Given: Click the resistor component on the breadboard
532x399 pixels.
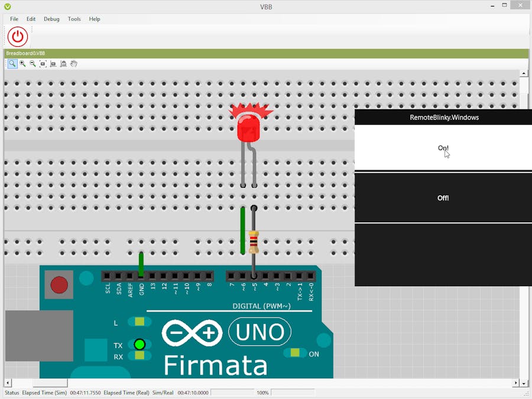Looking at the screenshot, I should [254, 242].
